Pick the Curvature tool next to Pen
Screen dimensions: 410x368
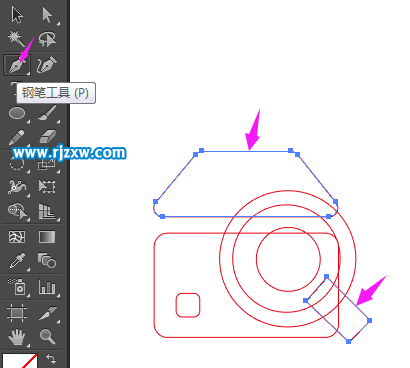(x=47, y=65)
